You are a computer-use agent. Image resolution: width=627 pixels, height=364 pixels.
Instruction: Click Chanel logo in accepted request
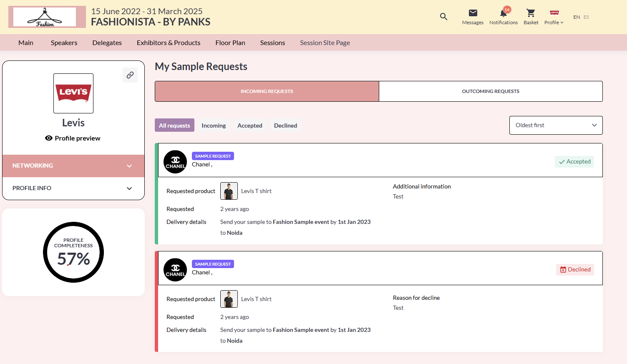click(175, 162)
